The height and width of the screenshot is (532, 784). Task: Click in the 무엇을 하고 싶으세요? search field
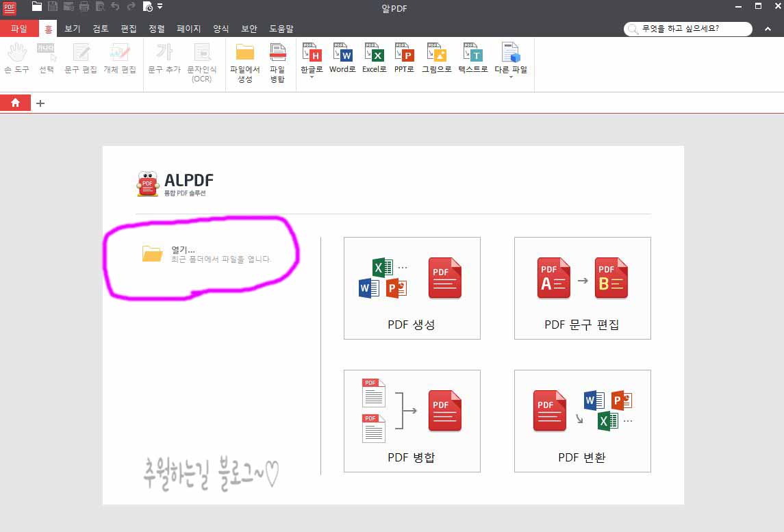pyautogui.click(x=688, y=29)
